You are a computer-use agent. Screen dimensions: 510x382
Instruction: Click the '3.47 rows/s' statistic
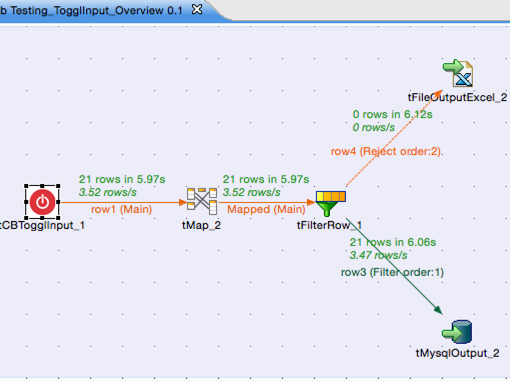(378, 255)
